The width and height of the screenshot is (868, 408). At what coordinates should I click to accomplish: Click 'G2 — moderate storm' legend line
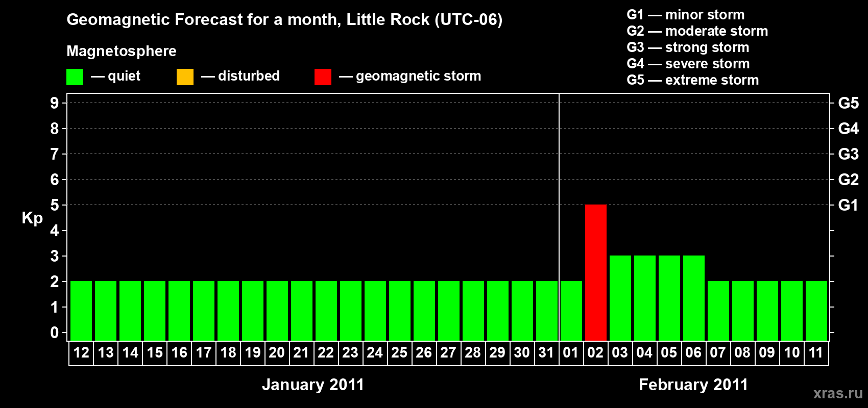697,31
